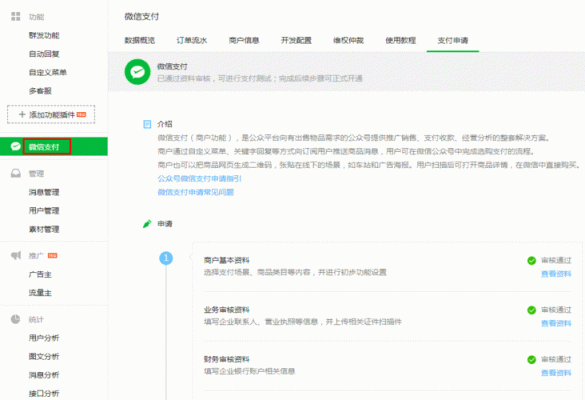Open 消息管理 in the sidebar
This screenshot has height=400, width=585.
(x=44, y=193)
